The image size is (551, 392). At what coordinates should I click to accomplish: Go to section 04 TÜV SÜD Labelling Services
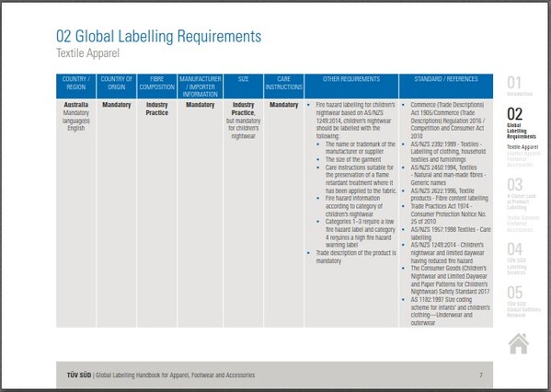coord(517,259)
